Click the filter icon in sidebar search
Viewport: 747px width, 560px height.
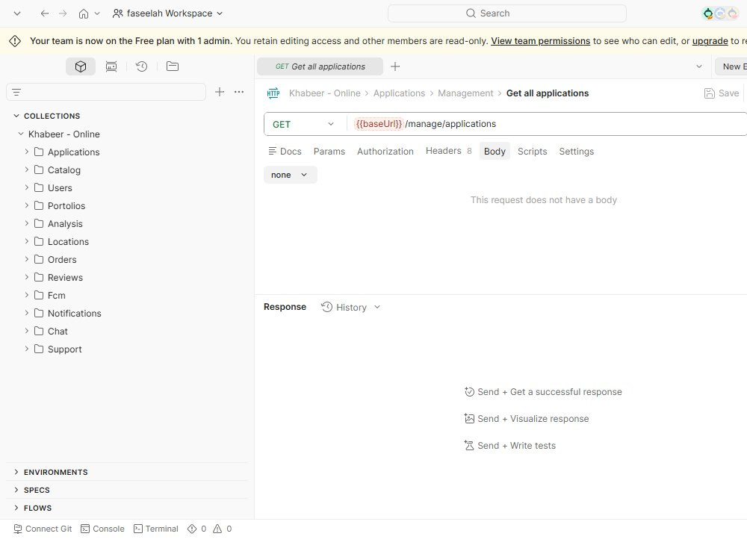point(16,93)
